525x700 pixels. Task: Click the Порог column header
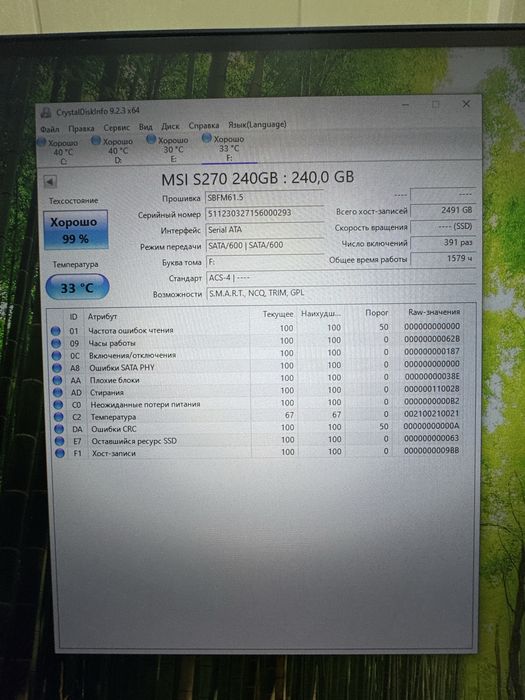[377, 313]
